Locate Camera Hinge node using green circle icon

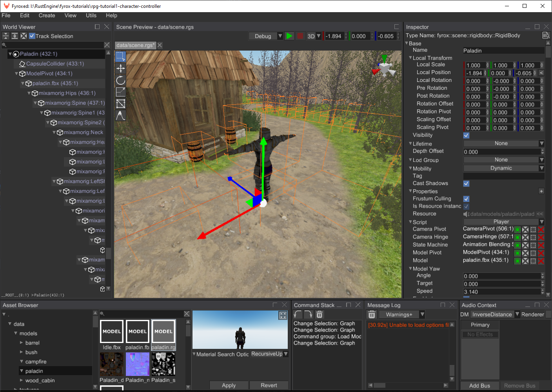pyautogui.click(x=517, y=238)
